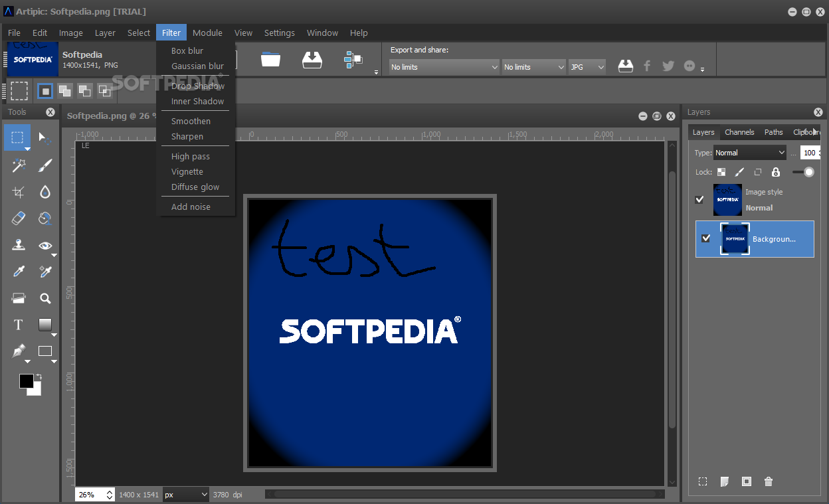The image size is (829, 504).
Task: Click the save tray icon in main toolbar
Action: [x=312, y=60]
